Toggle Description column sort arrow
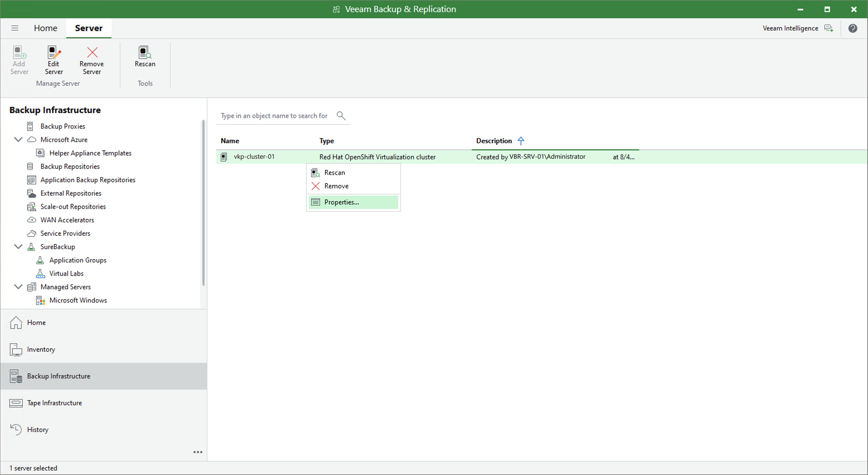 pyautogui.click(x=521, y=141)
